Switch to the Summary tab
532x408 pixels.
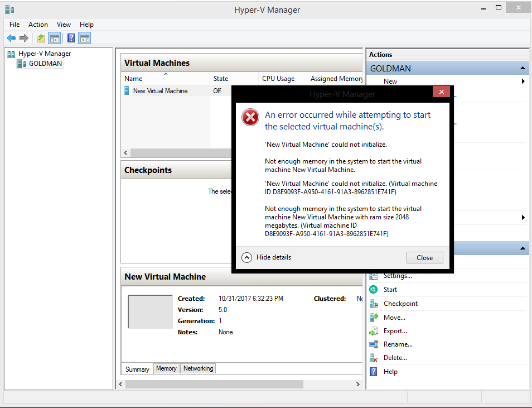pyautogui.click(x=137, y=369)
